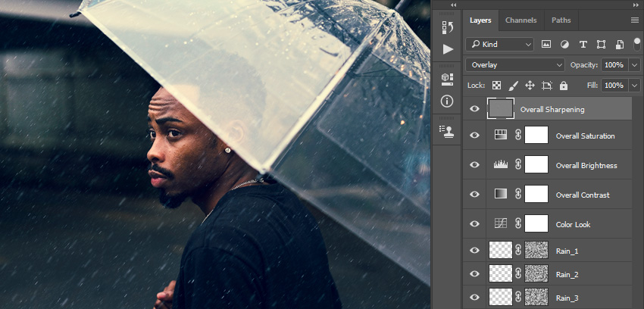The image size is (644, 309).
Task: Open the Clone Source panel icon
Action: coord(447,131)
